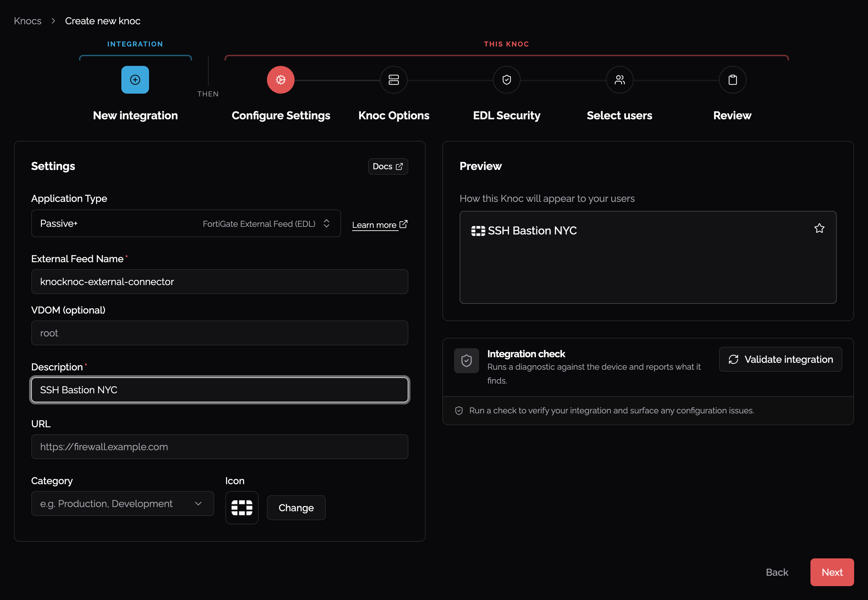Click the SSH Bastion NYC preview title

[x=532, y=230]
